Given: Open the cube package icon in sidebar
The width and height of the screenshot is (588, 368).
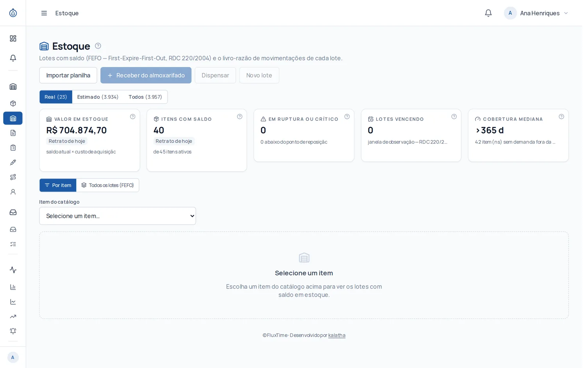Looking at the screenshot, I should point(13,103).
